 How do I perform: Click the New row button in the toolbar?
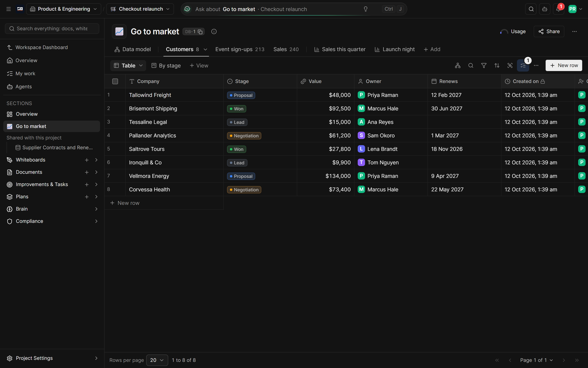pos(564,65)
